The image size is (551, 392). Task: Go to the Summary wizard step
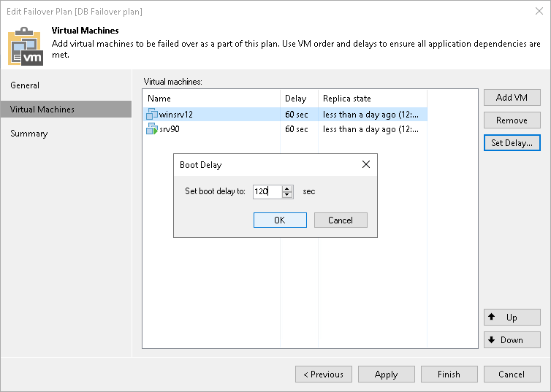[x=29, y=134]
